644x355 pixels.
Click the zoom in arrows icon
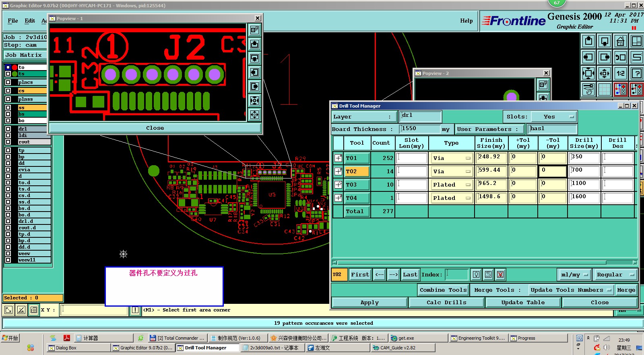tap(588, 73)
